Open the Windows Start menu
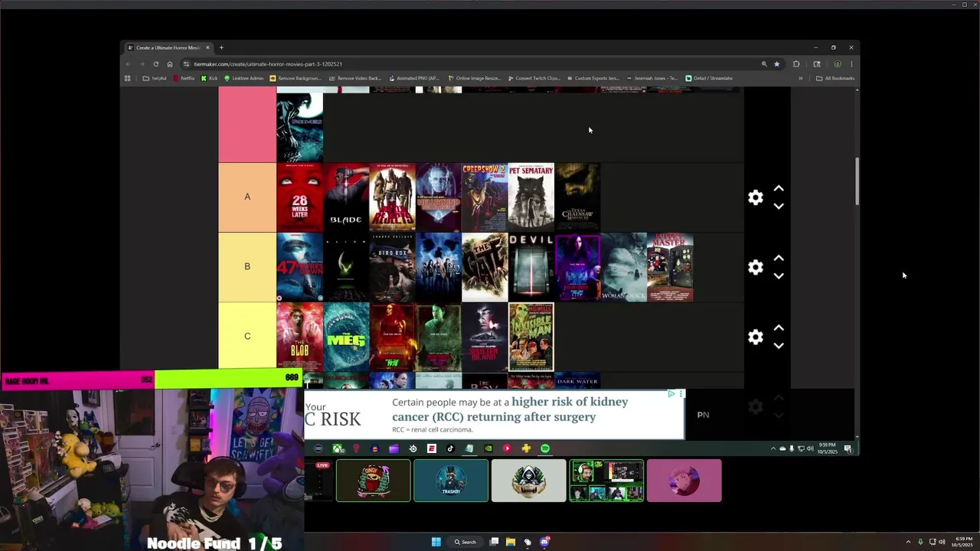980x551 pixels. pos(436,542)
